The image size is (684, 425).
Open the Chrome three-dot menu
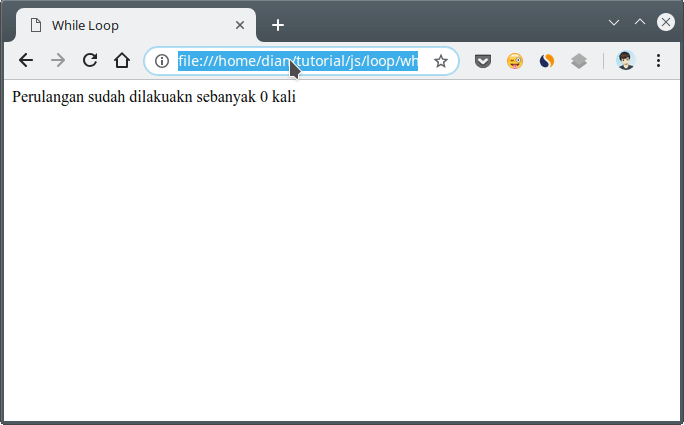click(658, 61)
